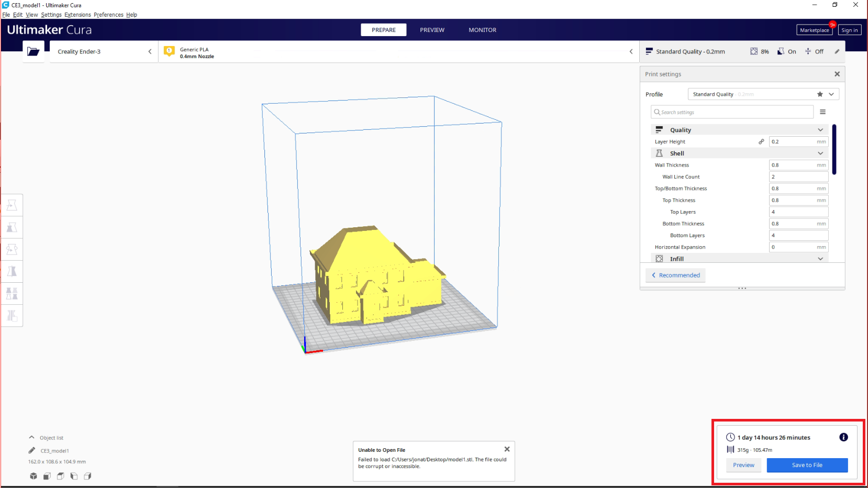Dismiss the Unable to Open File message
Image resolution: width=868 pixels, height=488 pixels.
507,449
